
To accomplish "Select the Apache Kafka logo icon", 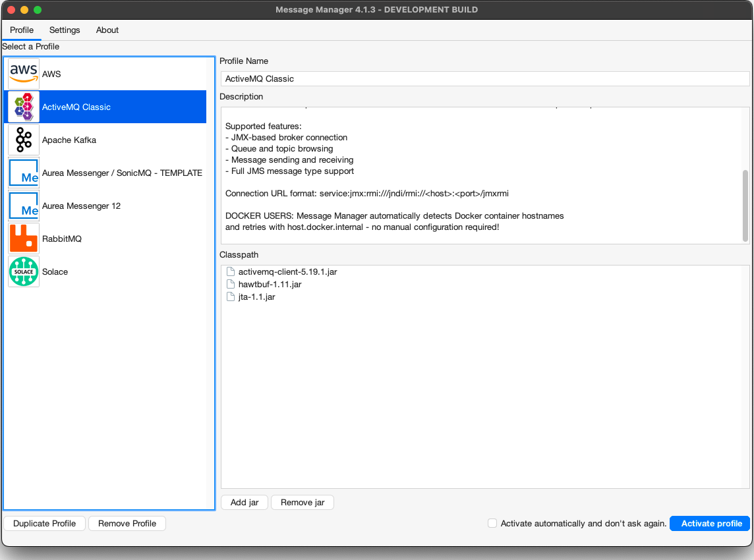I will pyautogui.click(x=23, y=140).
